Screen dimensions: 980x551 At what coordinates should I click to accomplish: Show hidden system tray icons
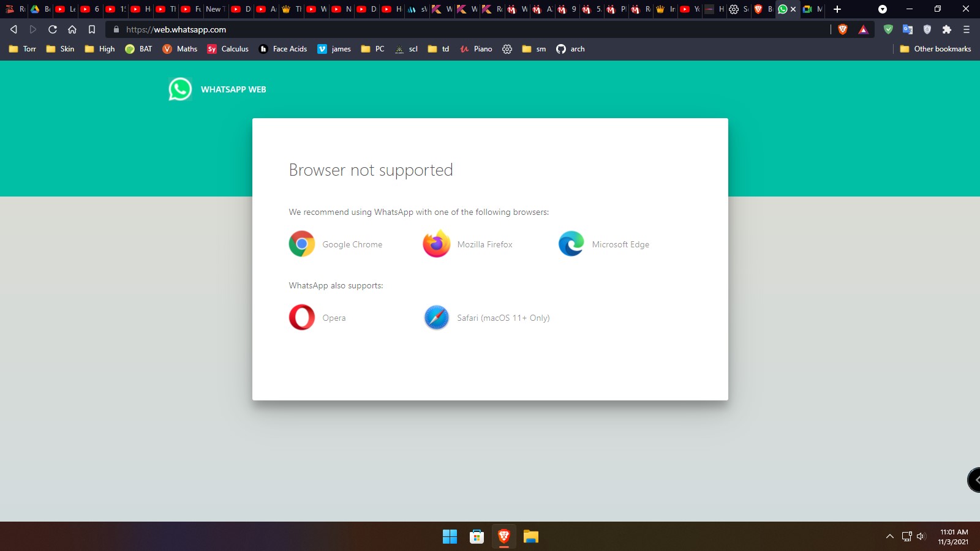889,537
